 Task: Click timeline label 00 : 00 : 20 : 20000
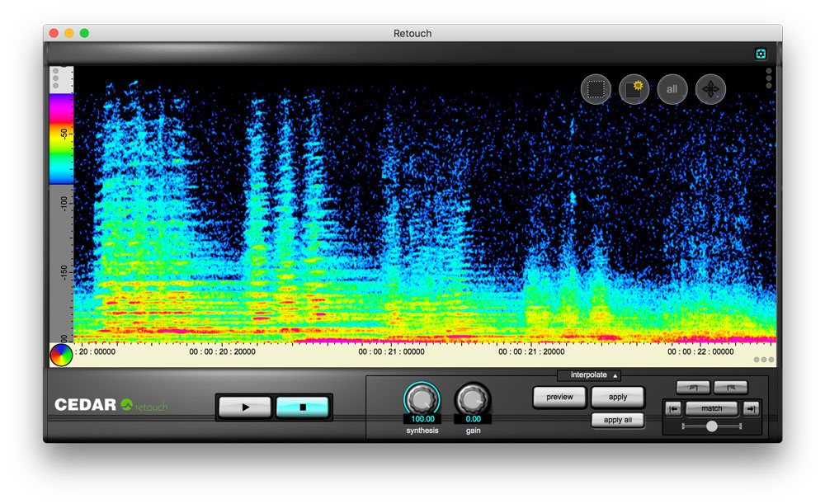(222, 352)
